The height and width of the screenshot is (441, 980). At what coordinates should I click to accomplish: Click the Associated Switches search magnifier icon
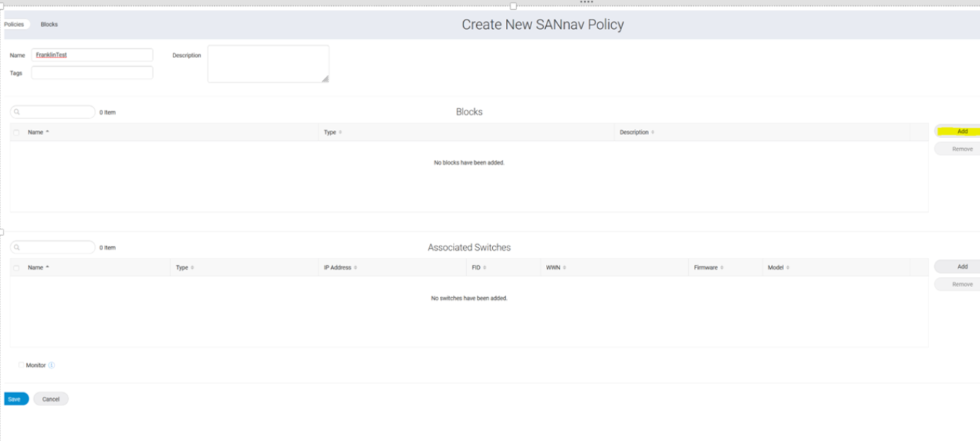tap(18, 246)
